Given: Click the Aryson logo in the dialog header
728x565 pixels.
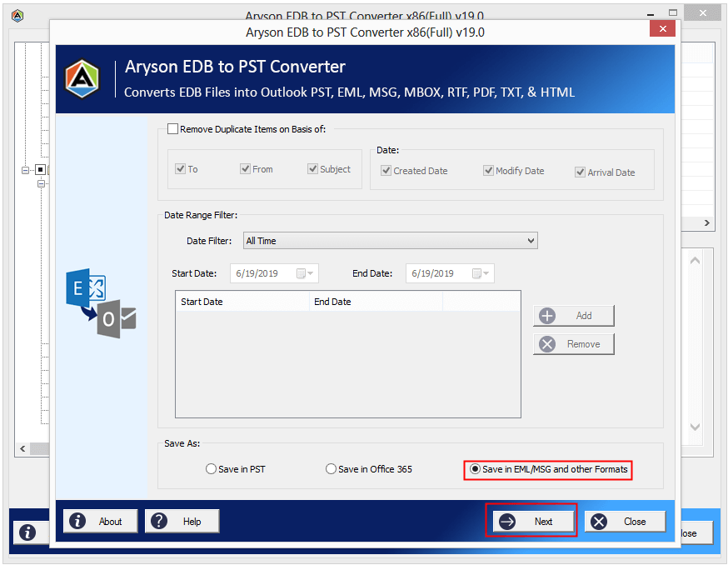Looking at the screenshot, I should click(82, 78).
